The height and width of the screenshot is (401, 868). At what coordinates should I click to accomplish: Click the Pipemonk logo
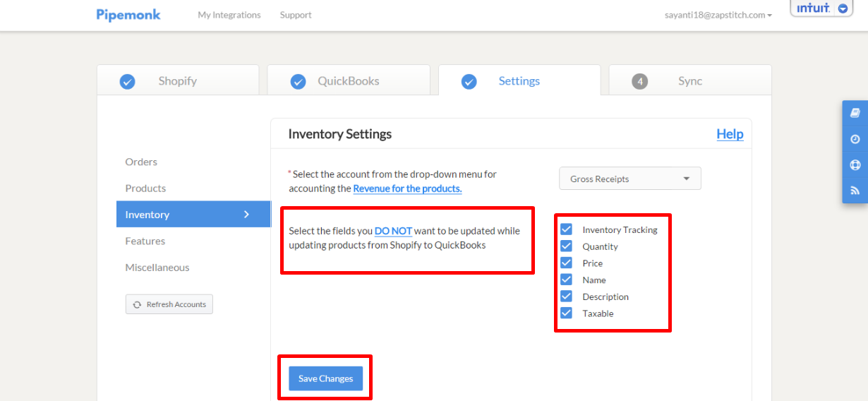pyautogui.click(x=128, y=14)
